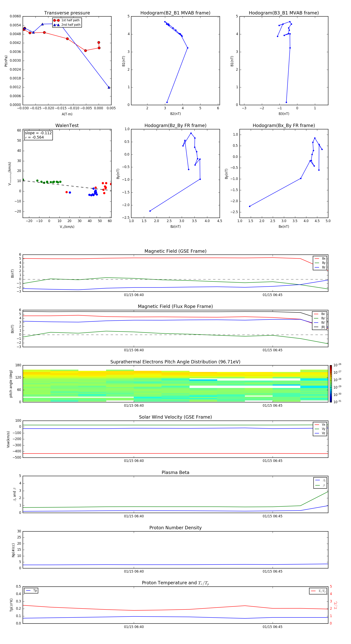351x644 pixels.
Task: Click the Suprathermal Electrons Pitch Angle title
Action: coord(175,362)
